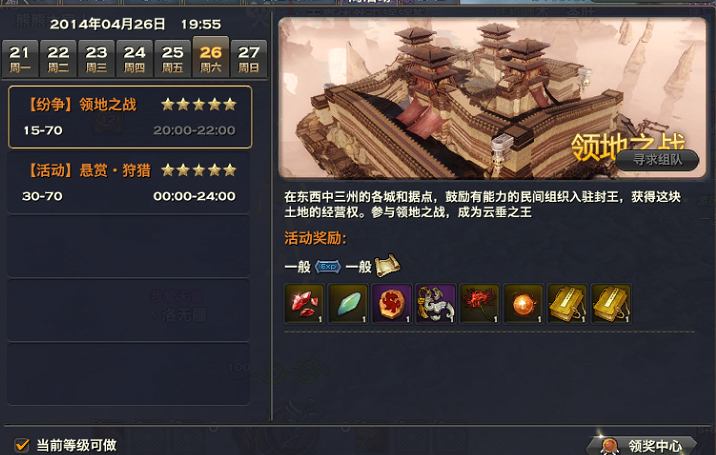Click the blue EXP reward icon
Screen dimensions: 716x455
pyautogui.click(x=328, y=266)
